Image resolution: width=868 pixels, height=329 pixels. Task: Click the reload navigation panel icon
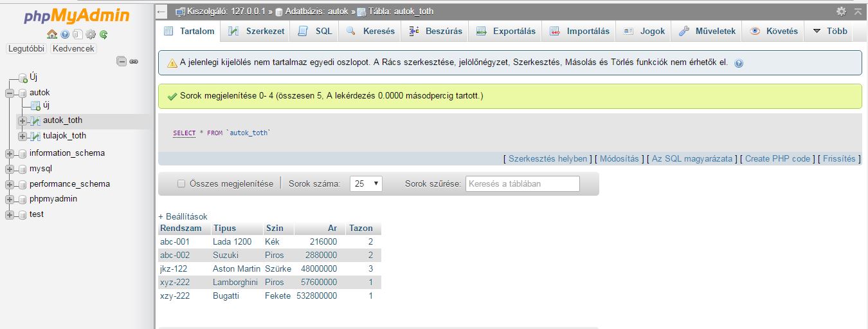point(104,34)
